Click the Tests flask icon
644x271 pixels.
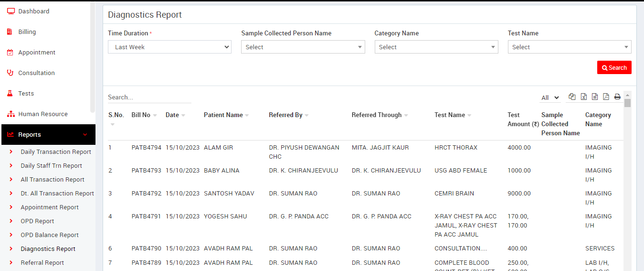(x=10, y=93)
